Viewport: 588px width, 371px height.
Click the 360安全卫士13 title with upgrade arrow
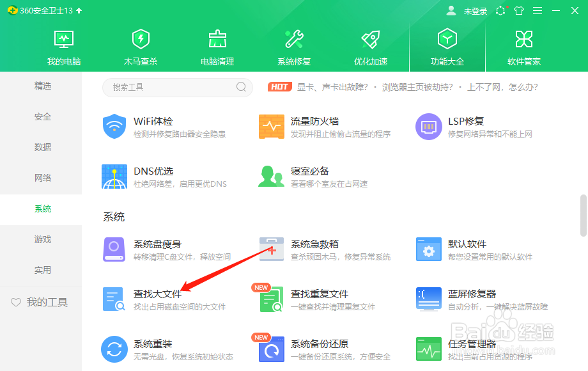45,10
